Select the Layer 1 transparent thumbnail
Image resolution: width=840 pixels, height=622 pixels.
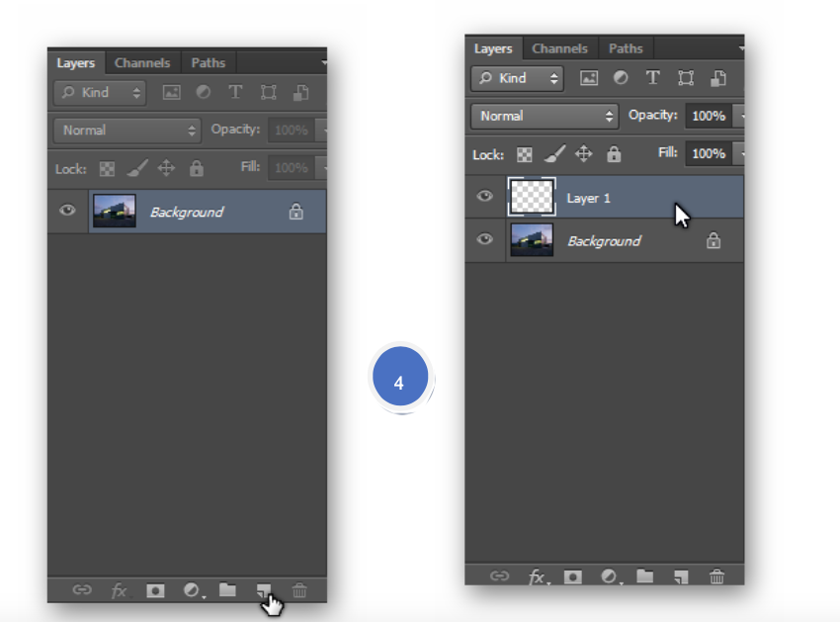[532, 197]
